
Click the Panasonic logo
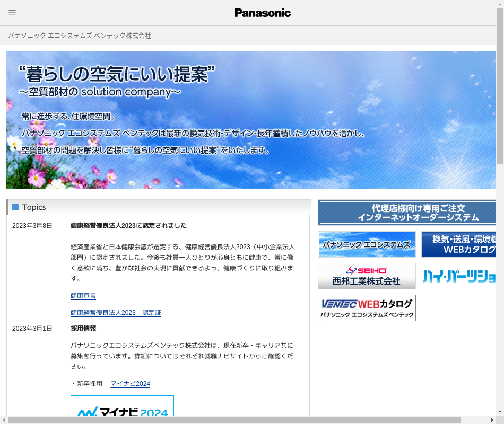click(x=263, y=13)
